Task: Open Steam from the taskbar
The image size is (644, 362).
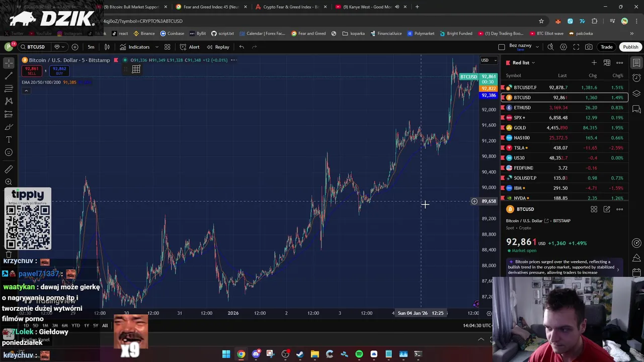Action: pyautogui.click(x=300, y=354)
